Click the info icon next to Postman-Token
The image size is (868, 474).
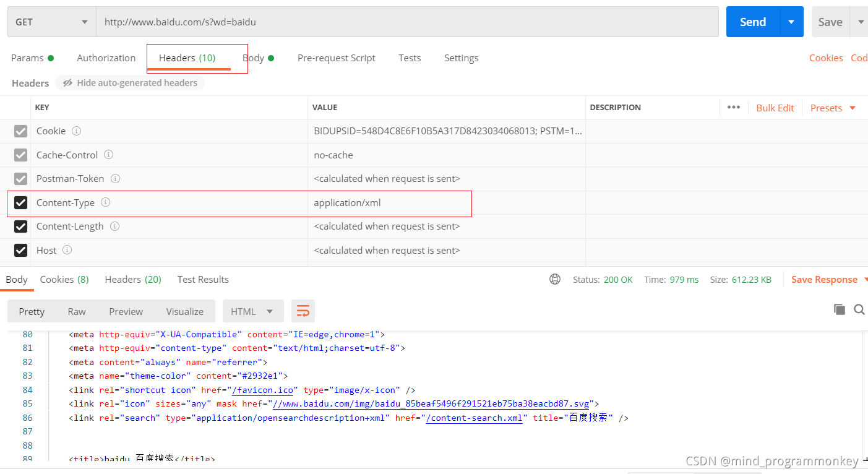tap(115, 179)
